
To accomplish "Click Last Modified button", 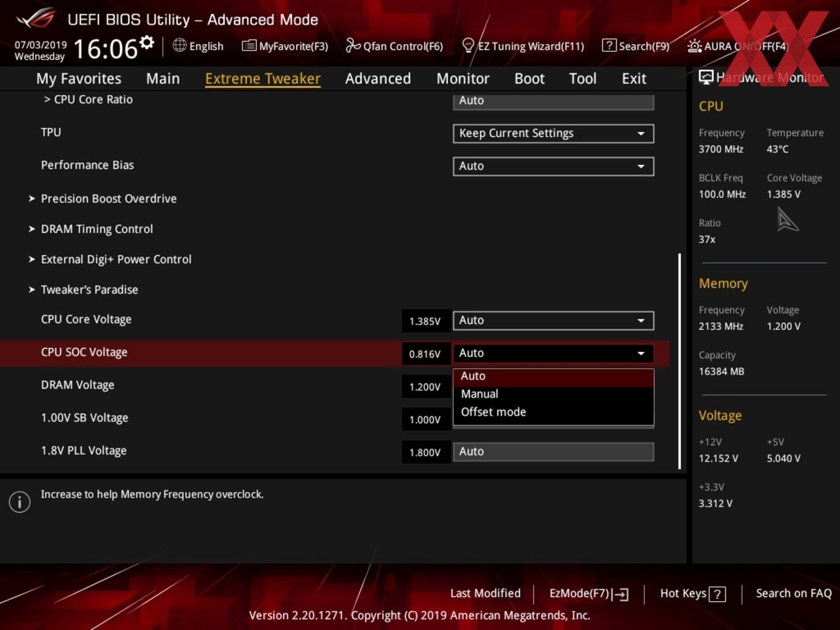I will point(485,594).
